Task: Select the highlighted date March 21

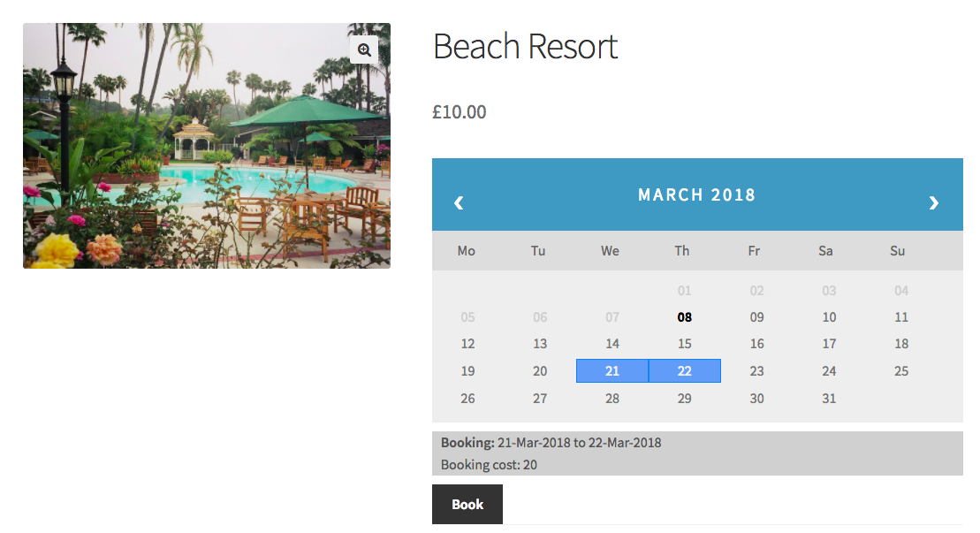Action: [612, 370]
